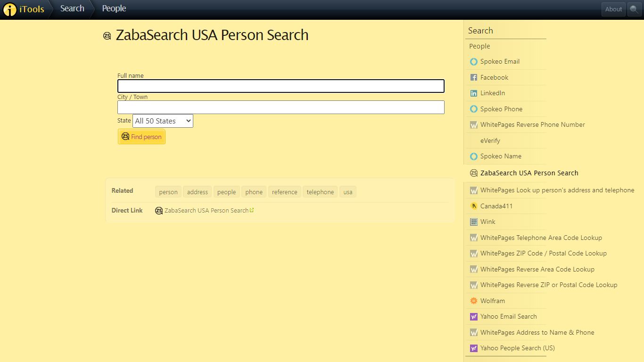The height and width of the screenshot is (362, 644).
Task: Click the reference tag
Action: click(x=285, y=192)
